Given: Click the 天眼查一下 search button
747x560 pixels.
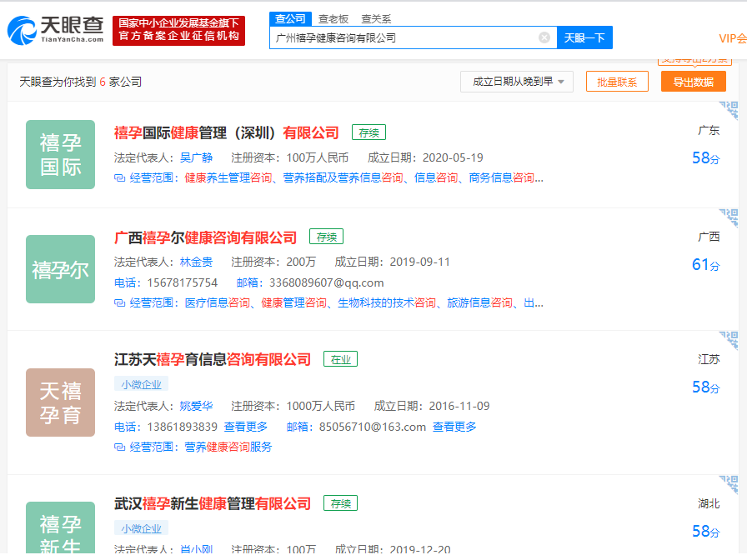Looking at the screenshot, I should click(584, 37).
